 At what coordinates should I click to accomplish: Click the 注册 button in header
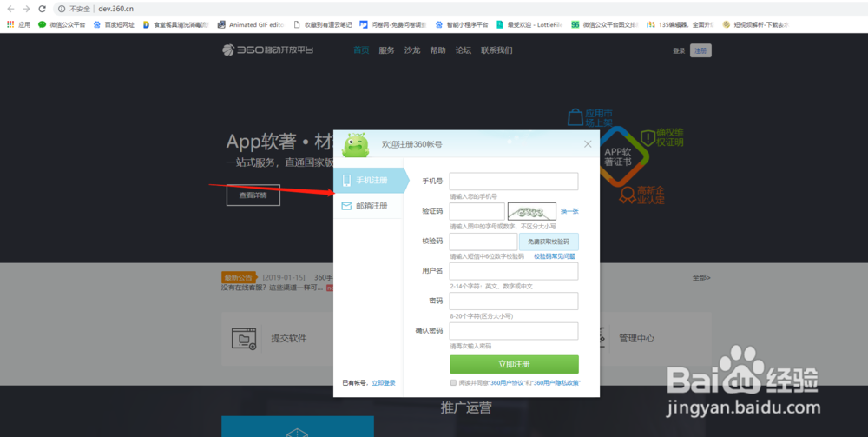[x=700, y=50]
